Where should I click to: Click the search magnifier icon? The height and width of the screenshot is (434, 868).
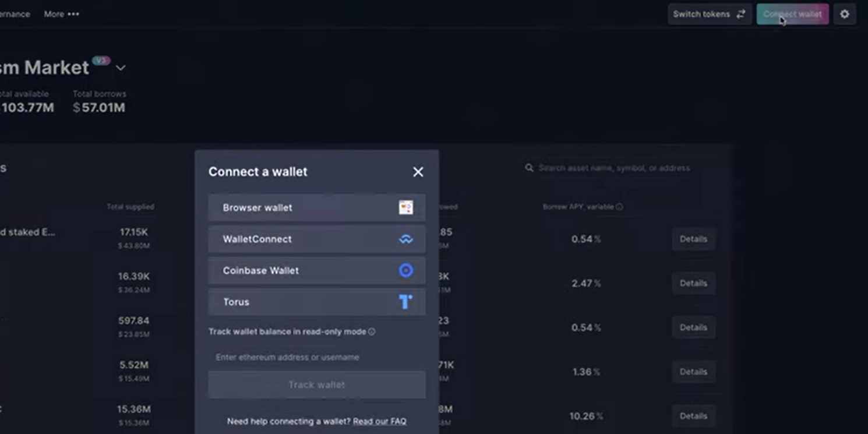pyautogui.click(x=529, y=168)
